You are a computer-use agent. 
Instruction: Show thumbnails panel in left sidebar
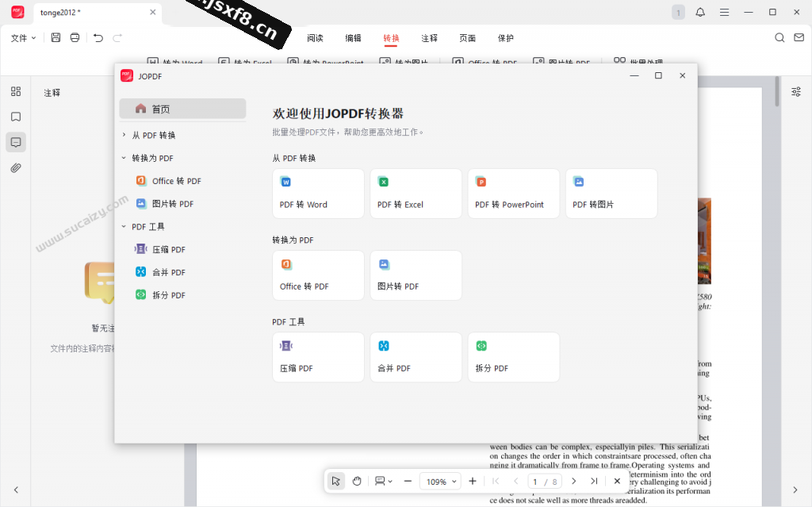(16, 91)
